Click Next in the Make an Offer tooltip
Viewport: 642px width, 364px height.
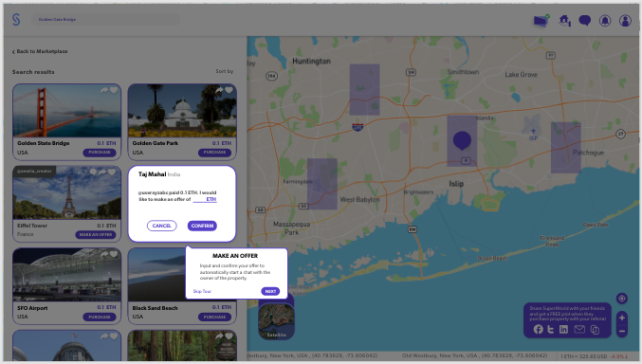[x=270, y=291]
